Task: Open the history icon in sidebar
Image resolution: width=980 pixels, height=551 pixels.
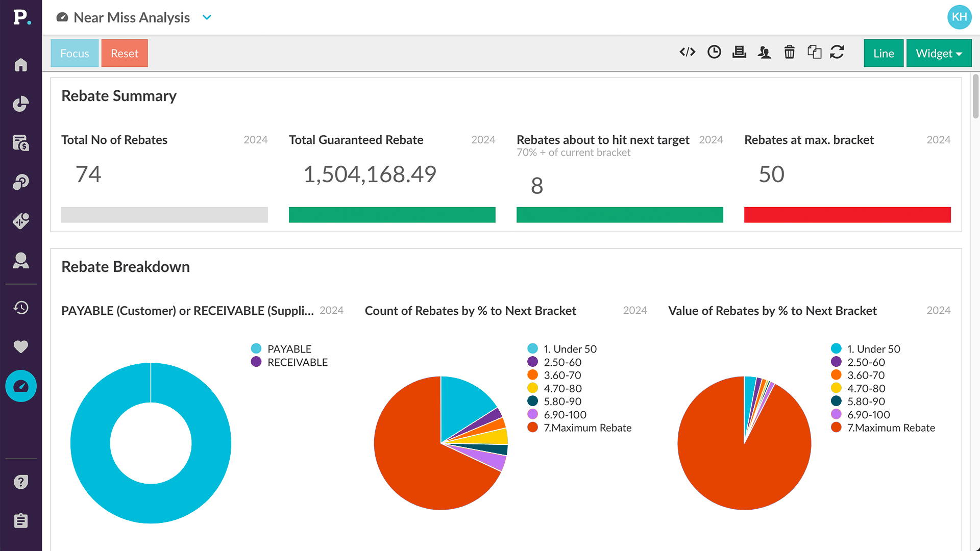Action: (21, 308)
